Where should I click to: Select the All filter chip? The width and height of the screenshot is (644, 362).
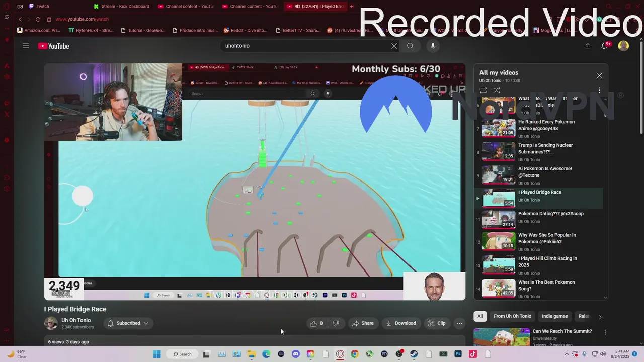pos(480,316)
